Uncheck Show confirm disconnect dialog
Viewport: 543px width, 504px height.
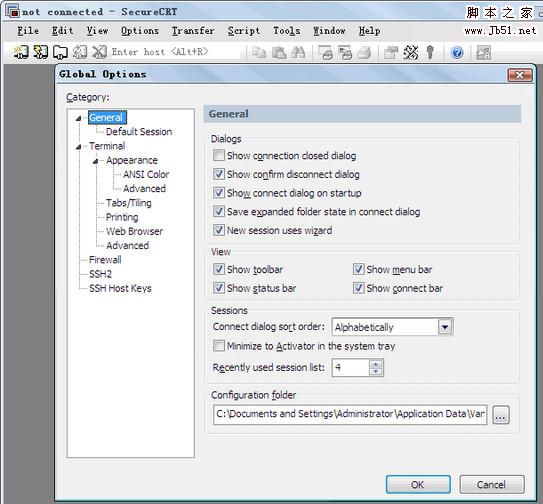tap(219, 174)
